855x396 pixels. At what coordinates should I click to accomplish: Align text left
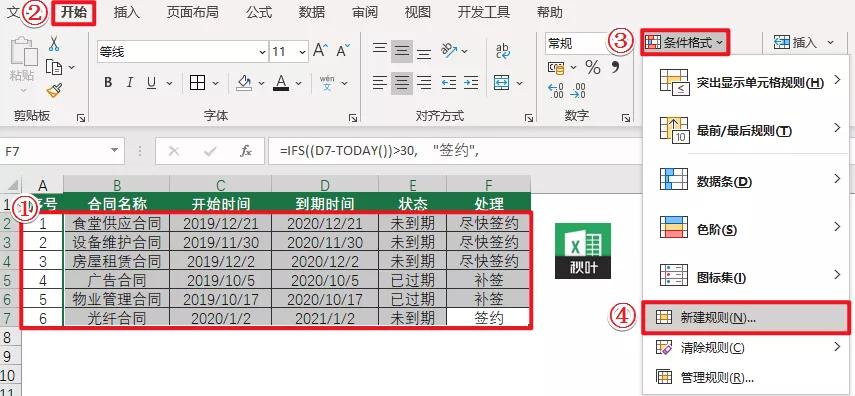pyautogui.click(x=380, y=83)
